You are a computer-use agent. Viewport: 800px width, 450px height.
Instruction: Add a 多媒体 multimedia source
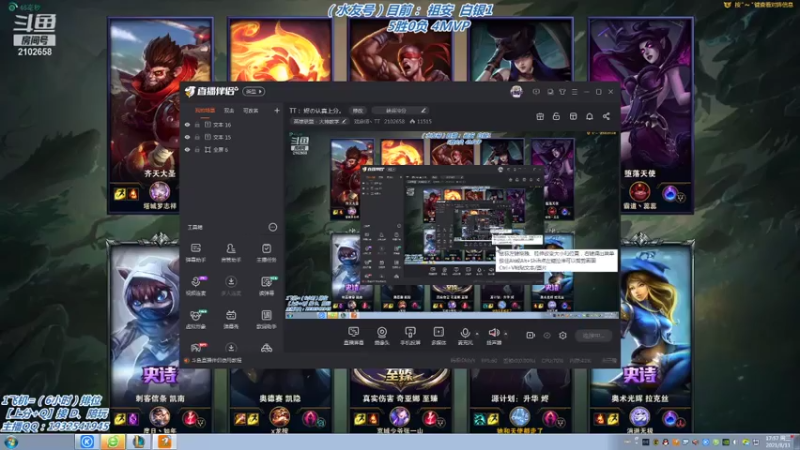click(x=438, y=336)
